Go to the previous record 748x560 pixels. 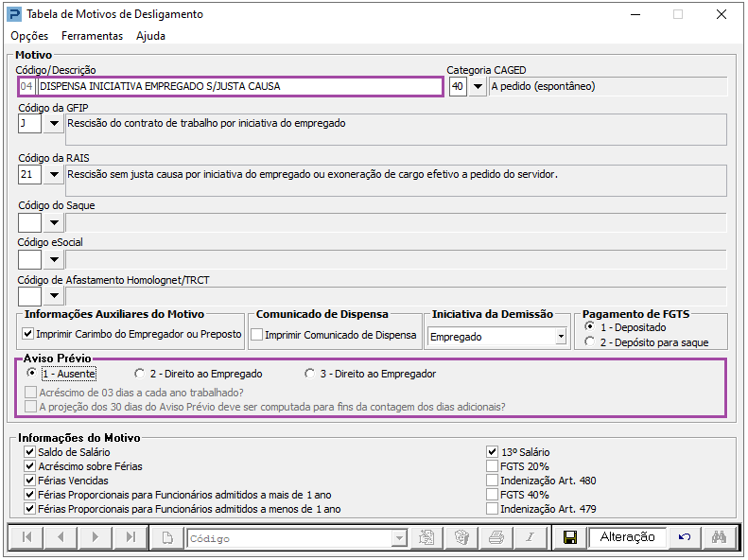61,537
